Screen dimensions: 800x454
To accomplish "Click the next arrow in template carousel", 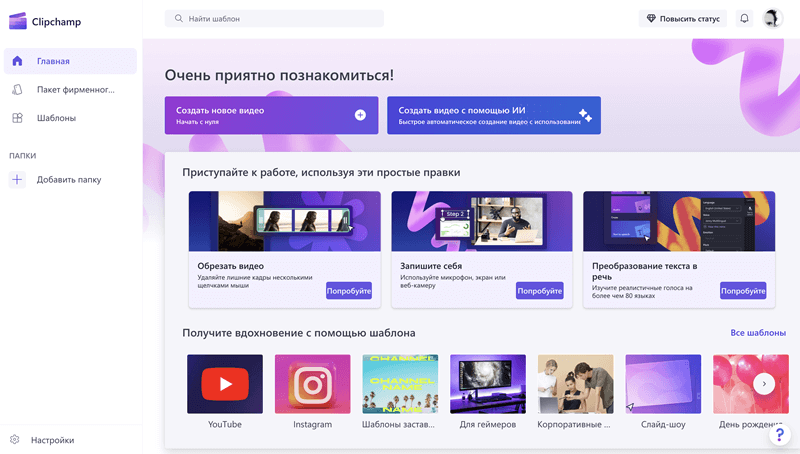I will click(x=764, y=384).
